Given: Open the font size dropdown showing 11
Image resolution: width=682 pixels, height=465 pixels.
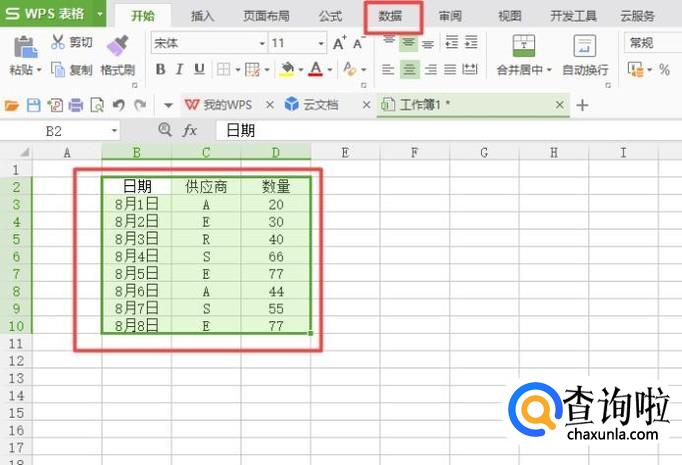Looking at the screenshot, I should pyautogui.click(x=320, y=43).
